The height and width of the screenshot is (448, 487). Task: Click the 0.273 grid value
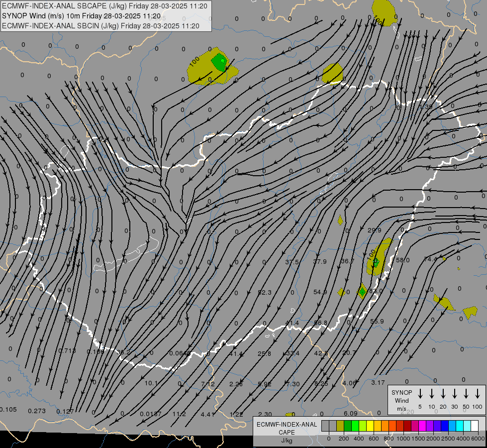coord(37,411)
